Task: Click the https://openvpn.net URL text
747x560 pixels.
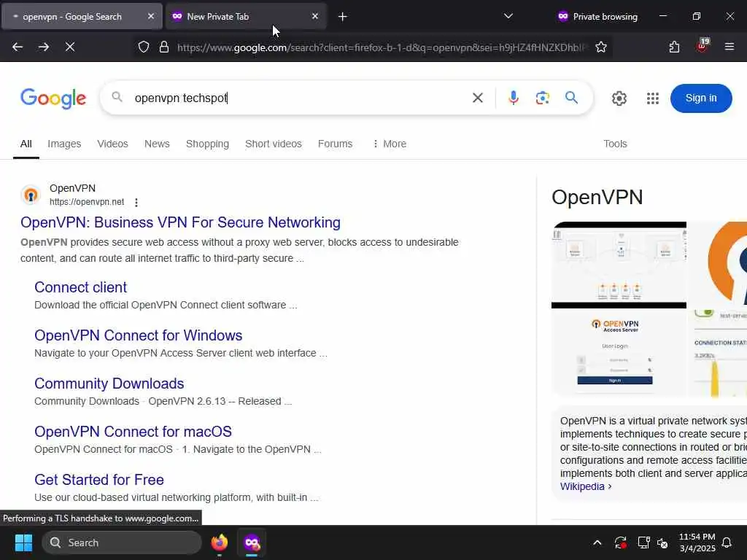Action: (x=87, y=202)
